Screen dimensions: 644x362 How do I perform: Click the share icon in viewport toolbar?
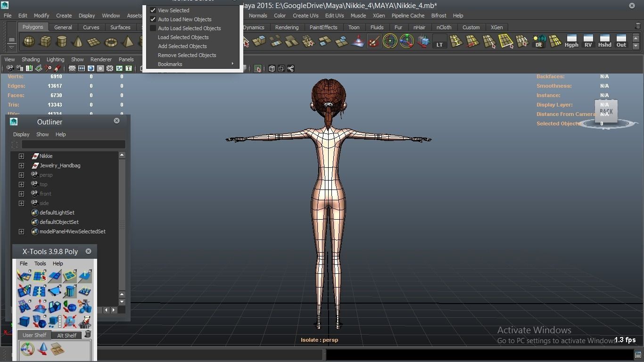(291, 68)
